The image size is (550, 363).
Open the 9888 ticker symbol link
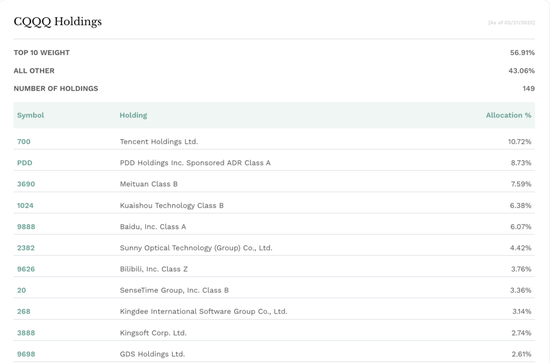point(26,227)
